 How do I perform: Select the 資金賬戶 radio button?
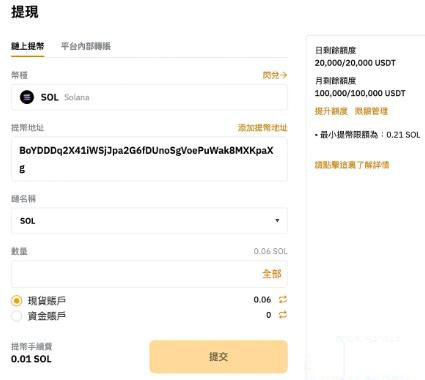tap(16, 316)
